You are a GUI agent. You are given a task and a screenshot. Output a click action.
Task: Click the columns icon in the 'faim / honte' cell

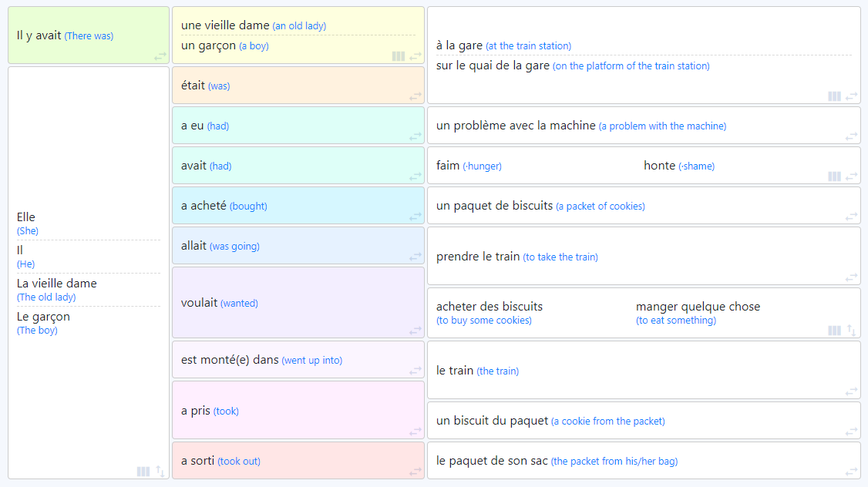835,176
